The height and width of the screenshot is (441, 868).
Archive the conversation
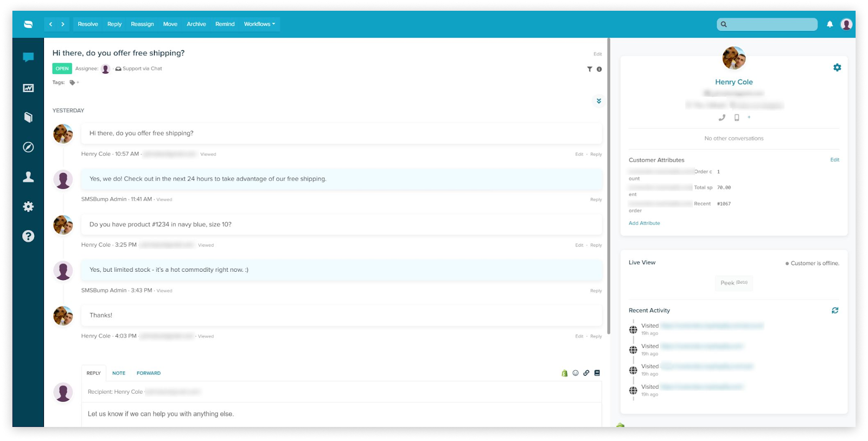point(196,24)
